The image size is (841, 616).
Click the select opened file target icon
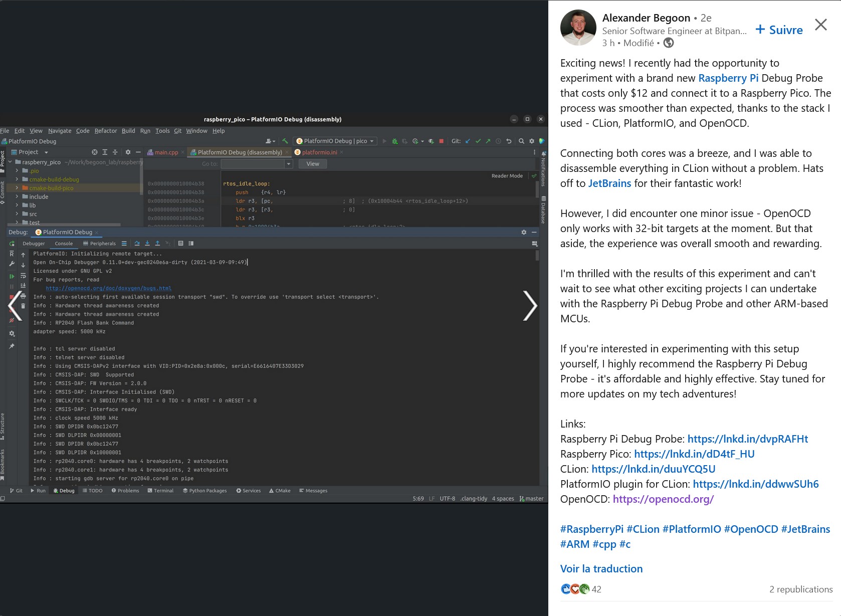tap(95, 152)
